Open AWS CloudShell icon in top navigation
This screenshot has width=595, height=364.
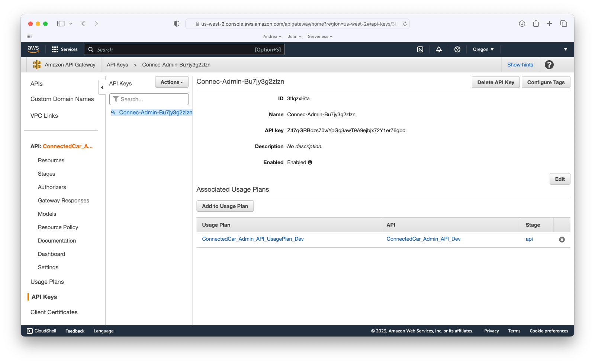420,49
